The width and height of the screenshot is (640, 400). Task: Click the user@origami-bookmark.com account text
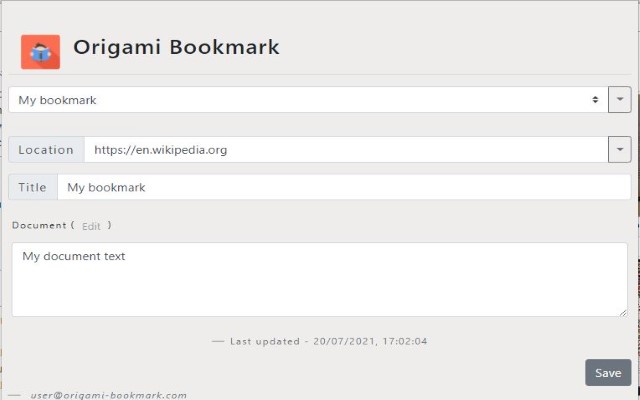(108, 395)
